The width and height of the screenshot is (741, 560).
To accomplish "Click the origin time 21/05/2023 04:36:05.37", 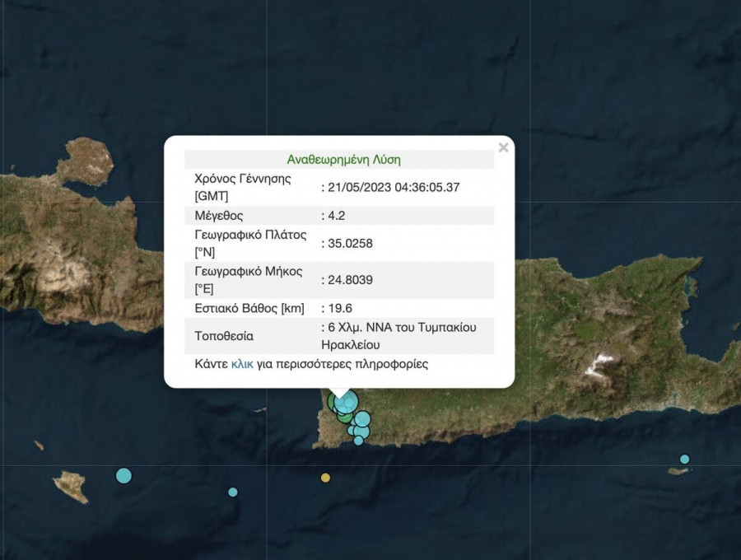I will pos(394,188).
